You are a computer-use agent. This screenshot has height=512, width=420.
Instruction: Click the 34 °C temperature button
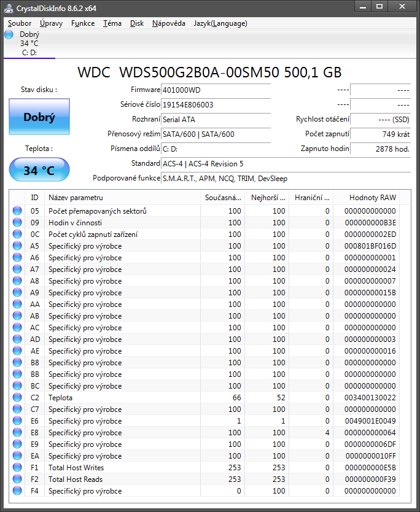[x=39, y=170]
